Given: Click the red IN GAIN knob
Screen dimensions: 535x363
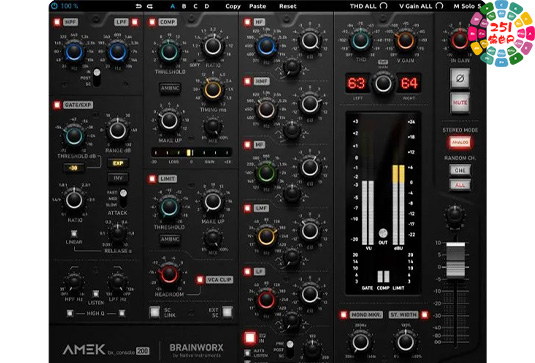Looking at the screenshot, I should [460, 40].
